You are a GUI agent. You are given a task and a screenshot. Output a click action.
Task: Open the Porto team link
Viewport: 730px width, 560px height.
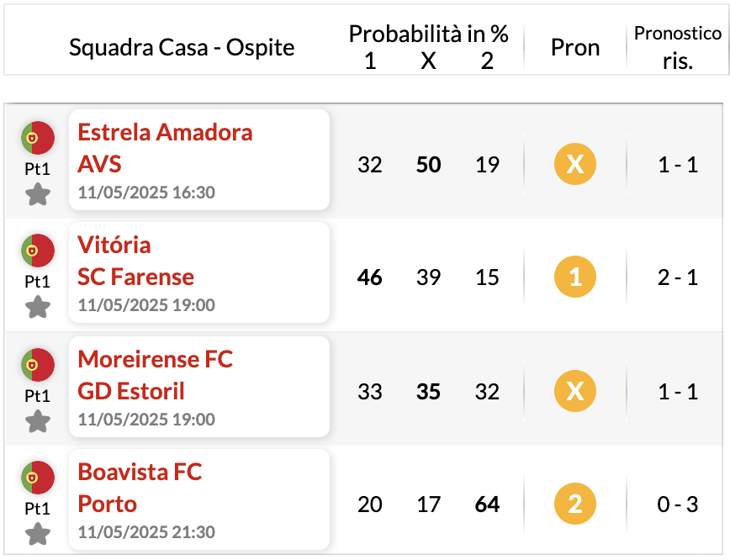(x=107, y=505)
